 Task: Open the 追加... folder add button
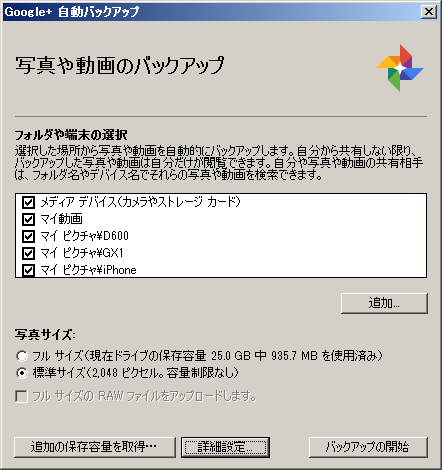384,303
